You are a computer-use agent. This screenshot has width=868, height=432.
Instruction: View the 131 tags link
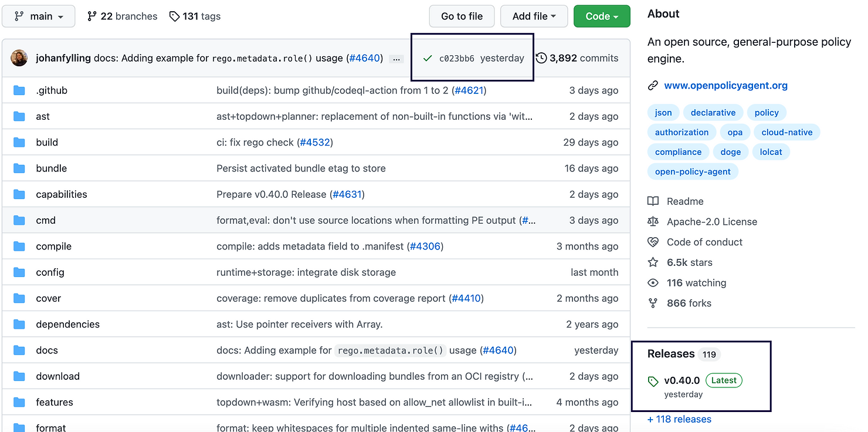pos(195,16)
